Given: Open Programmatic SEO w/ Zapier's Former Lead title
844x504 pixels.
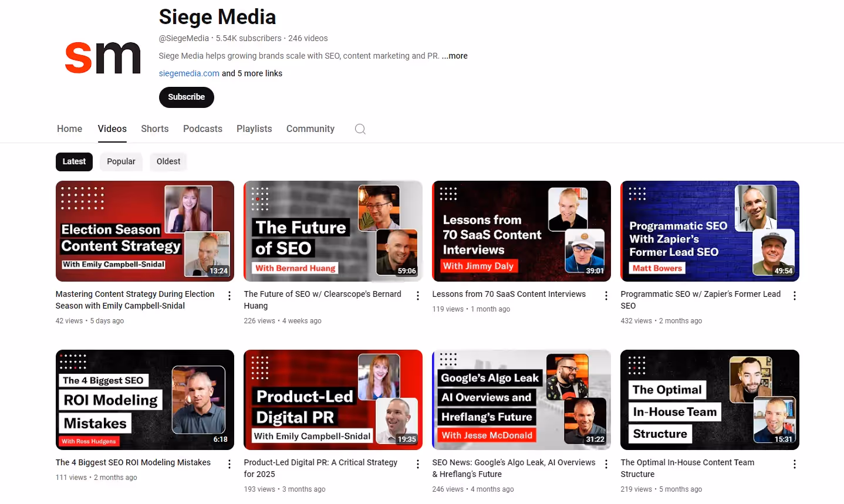Looking at the screenshot, I should pyautogui.click(x=700, y=300).
